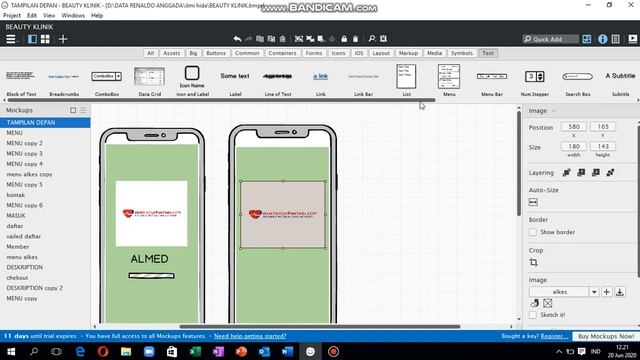This screenshot has height=360, width=640.
Task: Click the Buy Mockups Now! button
Action: coord(606,336)
